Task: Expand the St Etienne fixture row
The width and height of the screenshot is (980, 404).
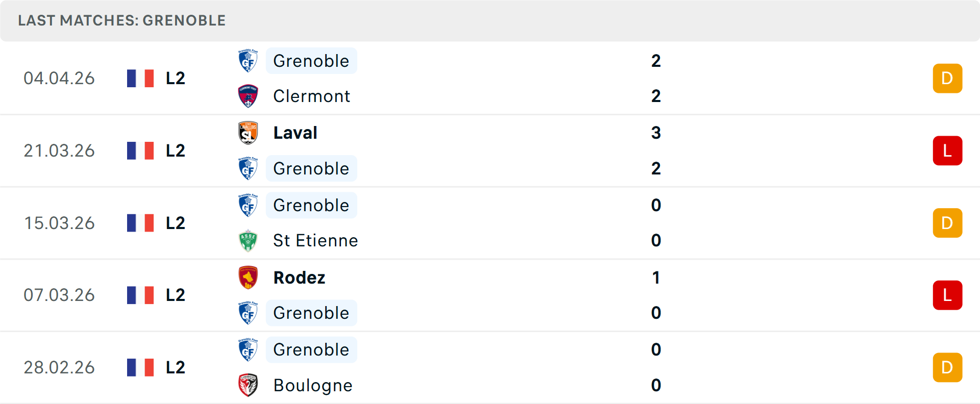Action: tap(490, 223)
